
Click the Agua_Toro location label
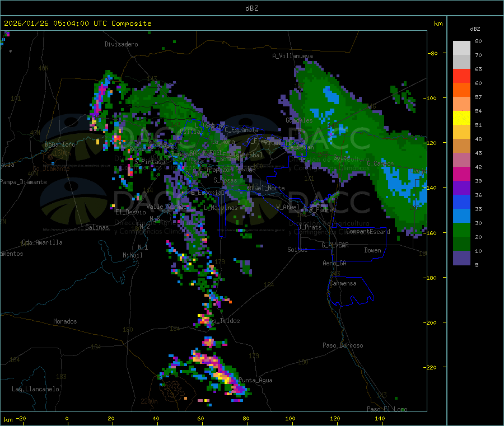(x=60, y=144)
